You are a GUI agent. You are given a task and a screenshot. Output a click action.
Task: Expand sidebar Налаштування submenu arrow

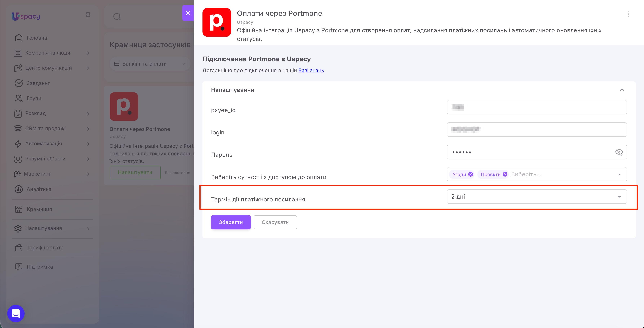(x=88, y=228)
